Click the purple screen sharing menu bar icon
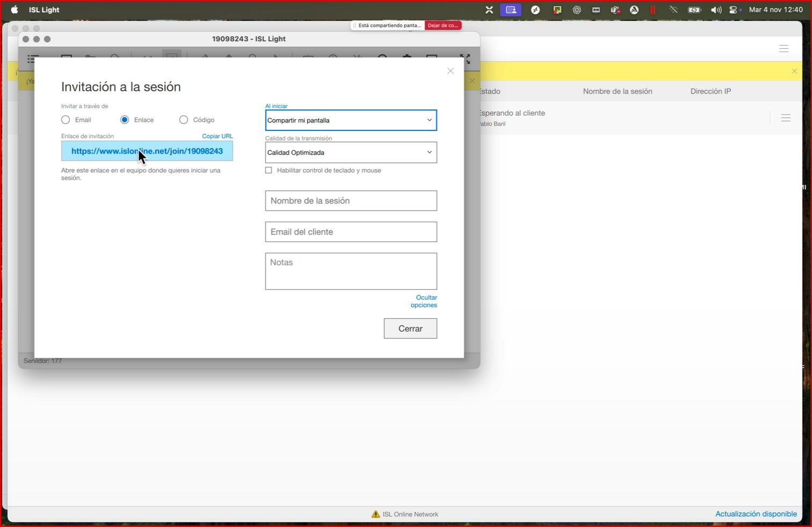812x527 pixels. pyautogui.click(x=511, y=10)
